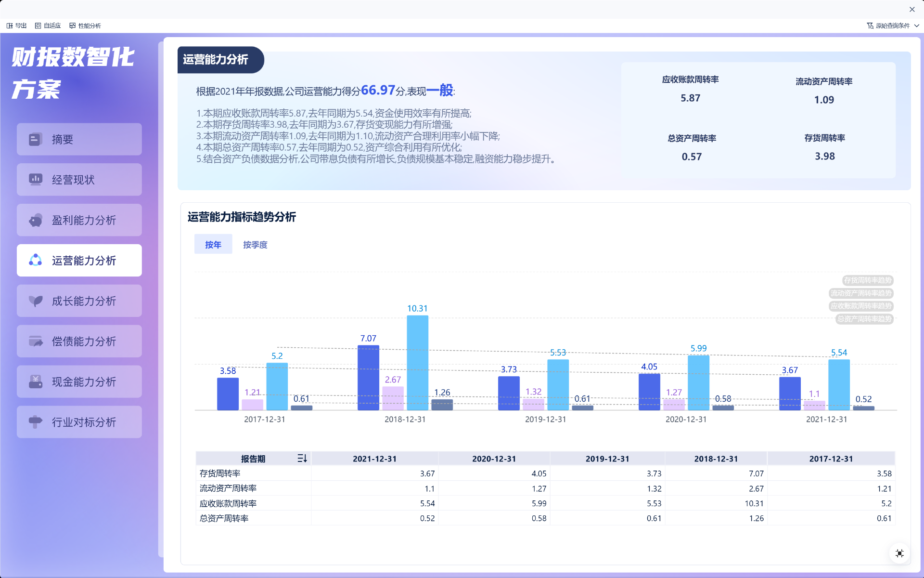Click the 经营现状 chart sidebar icon
The width and height of the screenshot is (924, 578).
point(35,180)
